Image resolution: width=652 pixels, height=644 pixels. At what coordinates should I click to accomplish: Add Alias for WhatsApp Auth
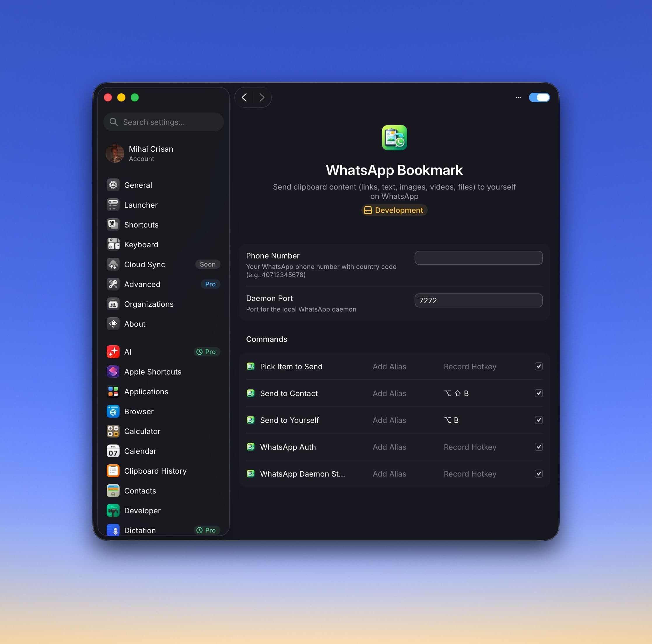pos(390,447)
